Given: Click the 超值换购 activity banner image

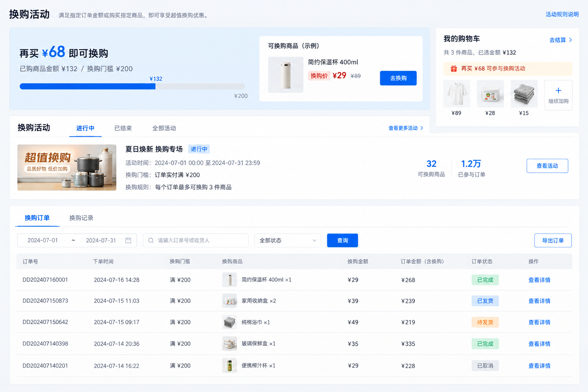Looking at the screenshot, I should point(67,167).
